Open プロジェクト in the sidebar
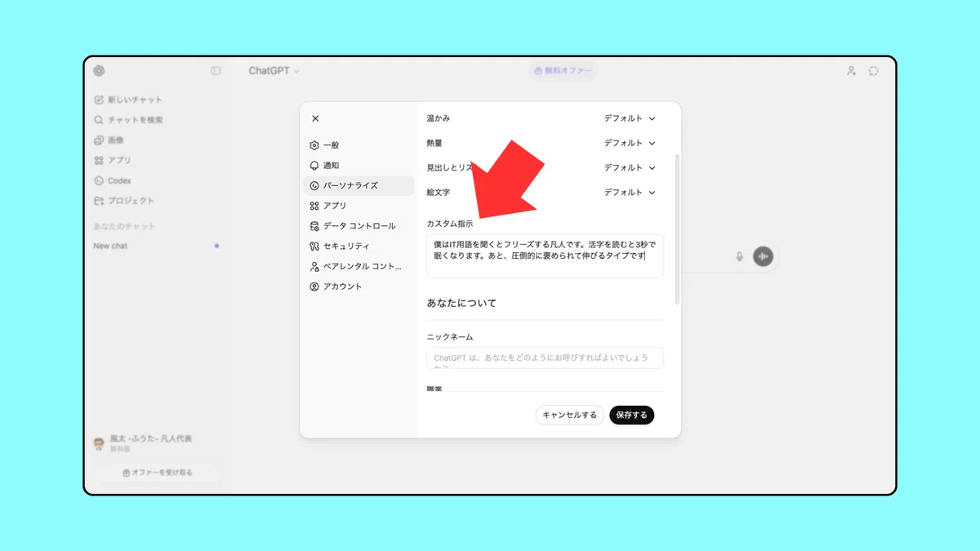980x551 pixels. click(123, 201)
